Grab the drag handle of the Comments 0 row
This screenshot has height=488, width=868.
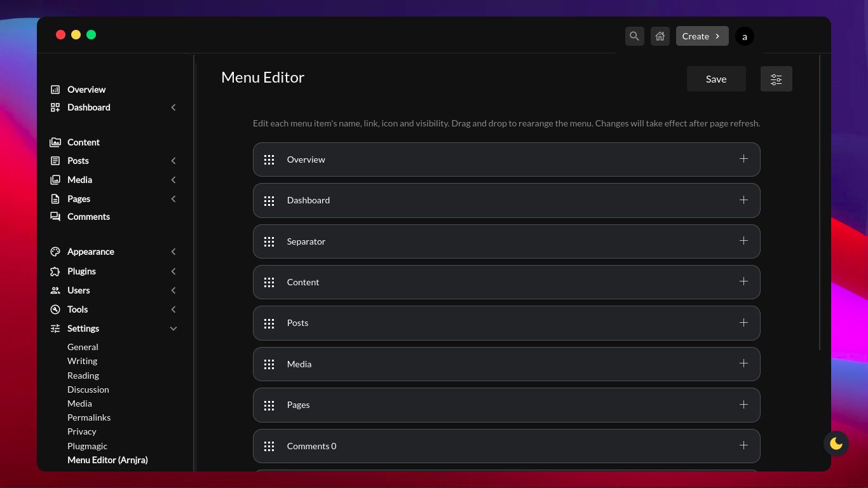point(269,446)
